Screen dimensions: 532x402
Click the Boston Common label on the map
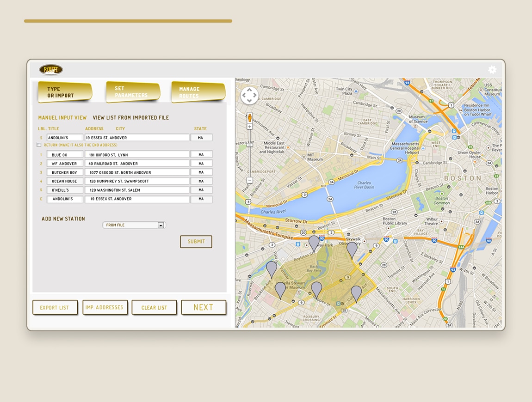click(x=442, y=201)
